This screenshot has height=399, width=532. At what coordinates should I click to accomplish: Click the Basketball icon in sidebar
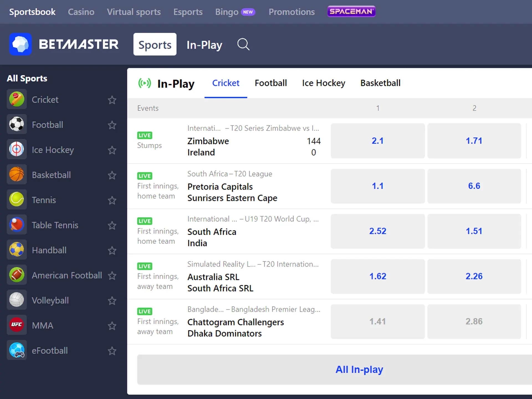[x=17, y=175]
